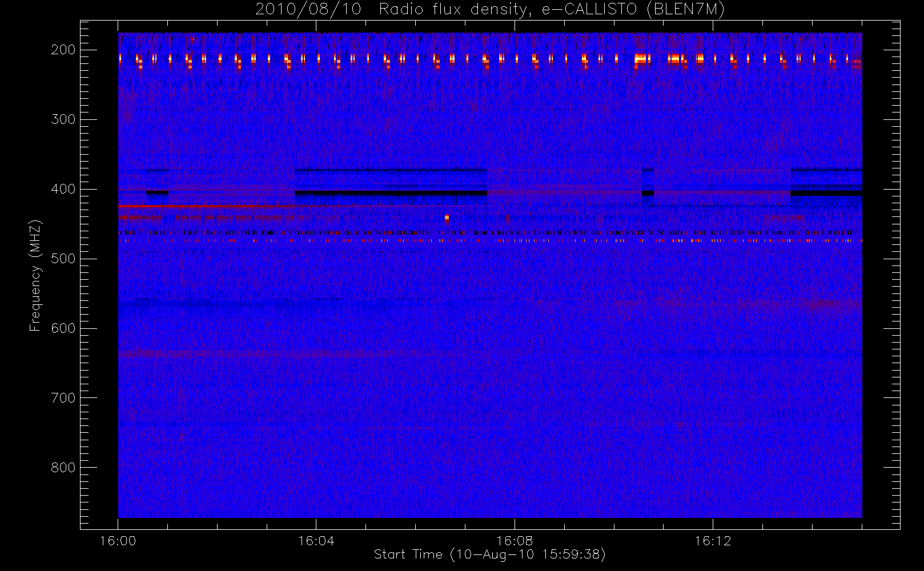Click the '16:12' time tick label
This screenshot has height=571, width=924.
713,541
